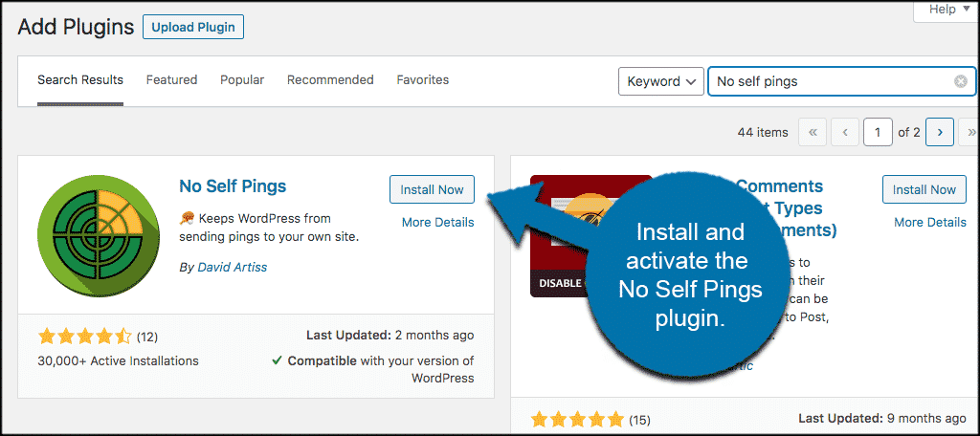Jump to last results page
980x436 pixels.
tap(971, 133)
